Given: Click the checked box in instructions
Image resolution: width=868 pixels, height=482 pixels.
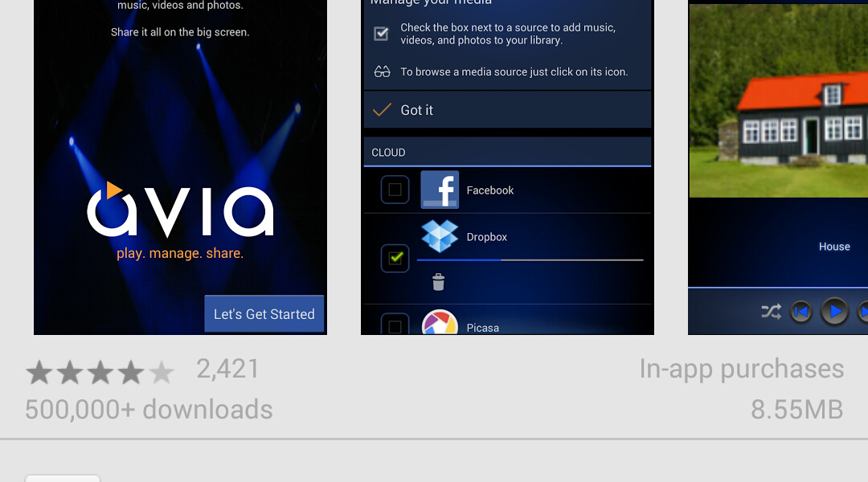Looking at the screenshot, I should coord(382,34).
